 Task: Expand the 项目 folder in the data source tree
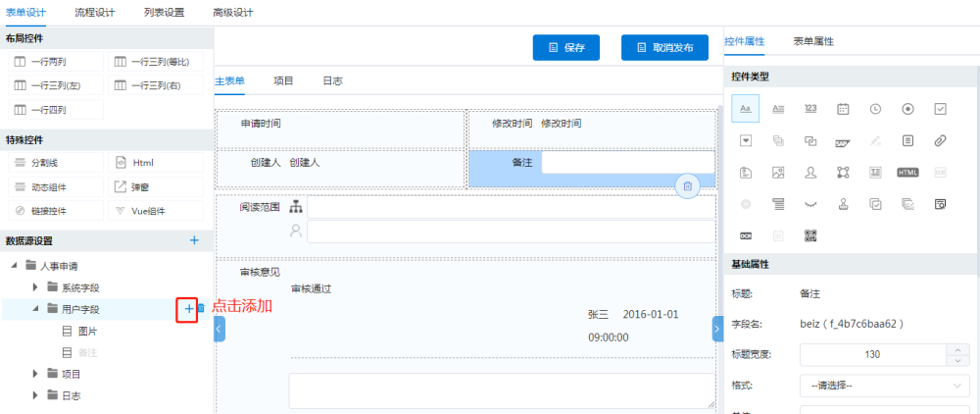(x=36, y=374)
